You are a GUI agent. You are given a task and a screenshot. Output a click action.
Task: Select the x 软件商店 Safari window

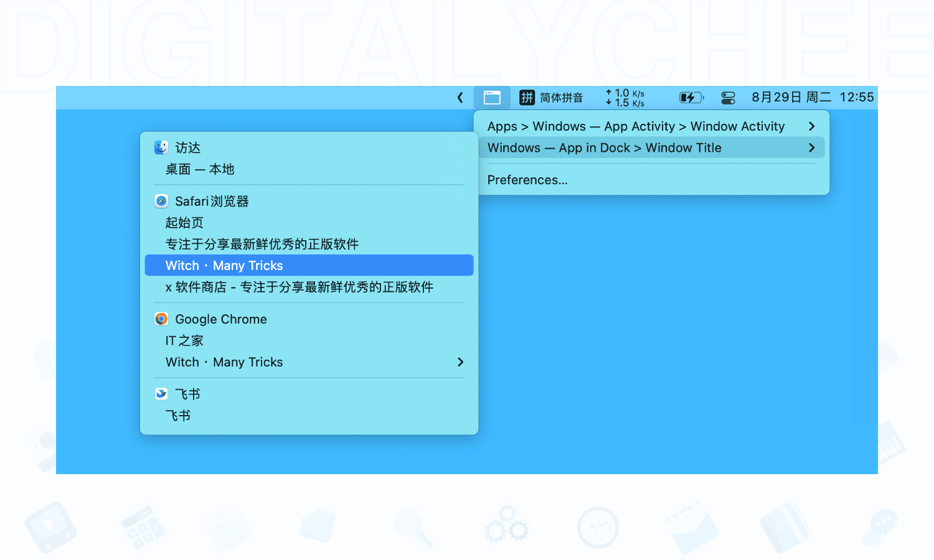point(299,287)
